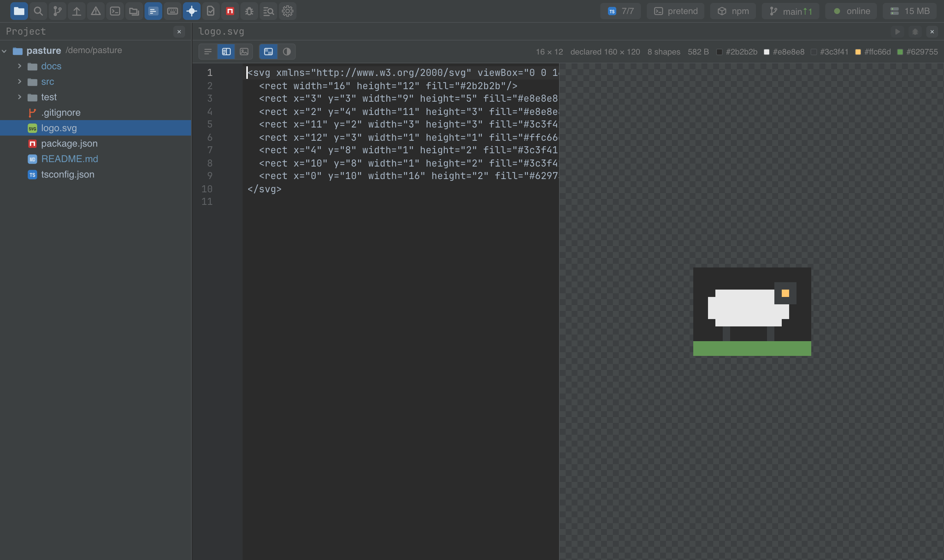Click the svg xmlns code on line 1

[403, 73]
